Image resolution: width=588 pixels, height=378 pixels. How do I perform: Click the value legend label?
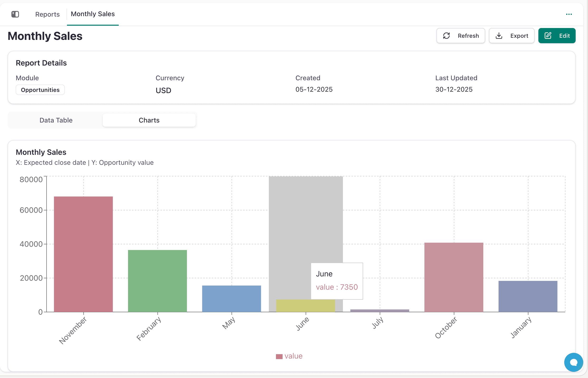pyautogui.click(x=293, y=356)
